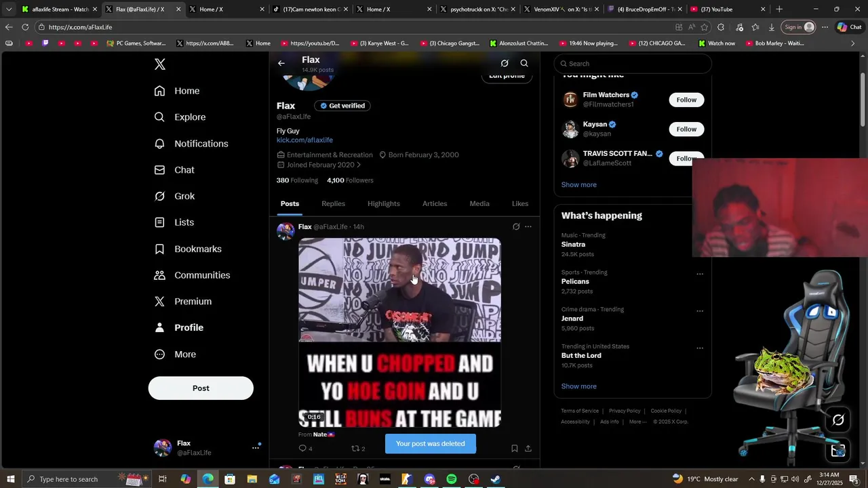This screenshot has height=488, width=868.
Task: Go back using the profile back arrow
Action: 281,63
